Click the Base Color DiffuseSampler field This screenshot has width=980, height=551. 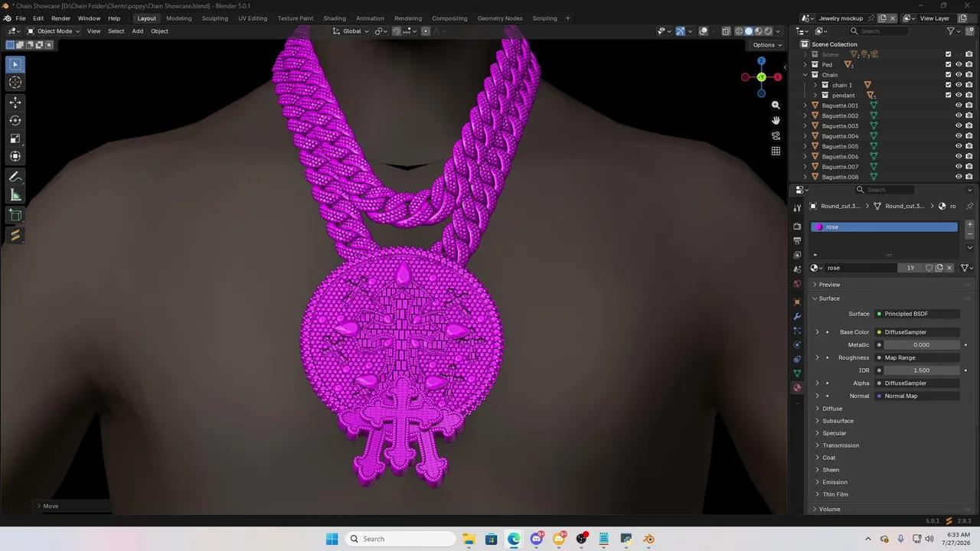click(x=917, y=332)
